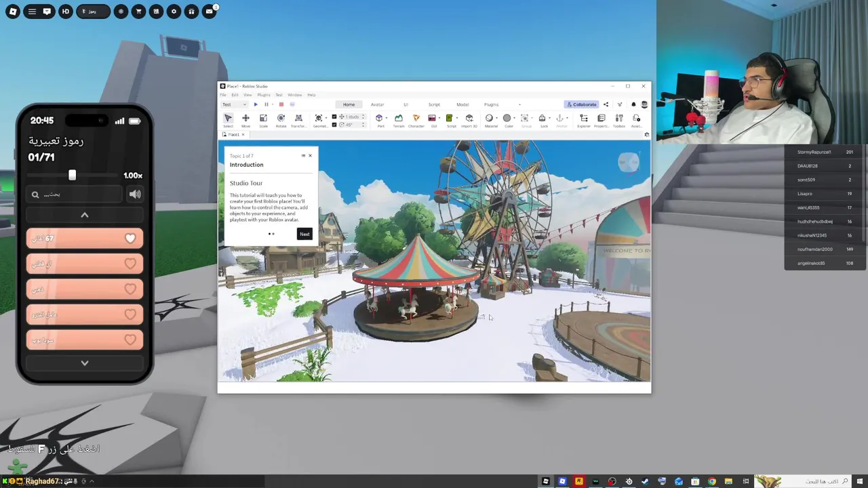Click the Stop test square button

pos(281,104)
